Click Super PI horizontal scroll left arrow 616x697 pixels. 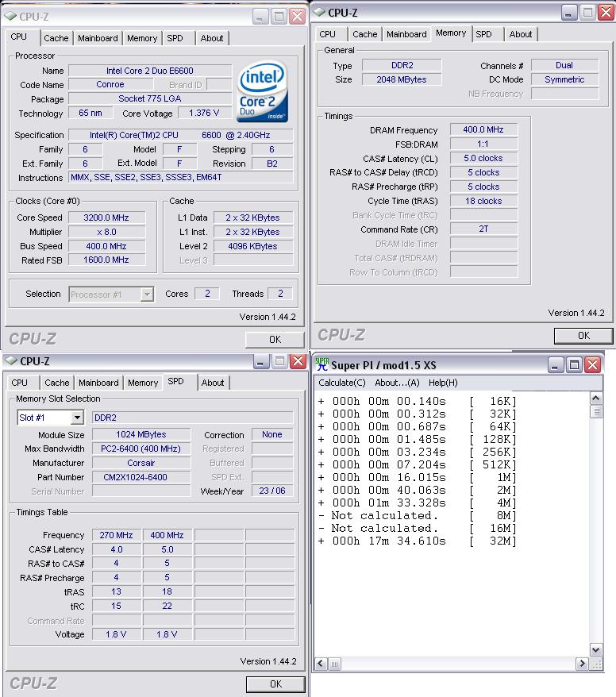(x=321, y=664)
